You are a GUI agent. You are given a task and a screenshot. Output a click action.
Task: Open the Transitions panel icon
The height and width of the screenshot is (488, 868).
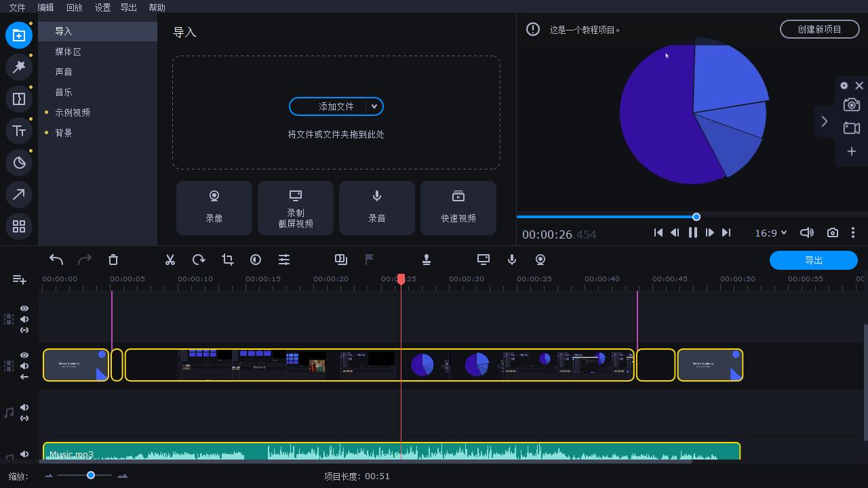point(19,99)
